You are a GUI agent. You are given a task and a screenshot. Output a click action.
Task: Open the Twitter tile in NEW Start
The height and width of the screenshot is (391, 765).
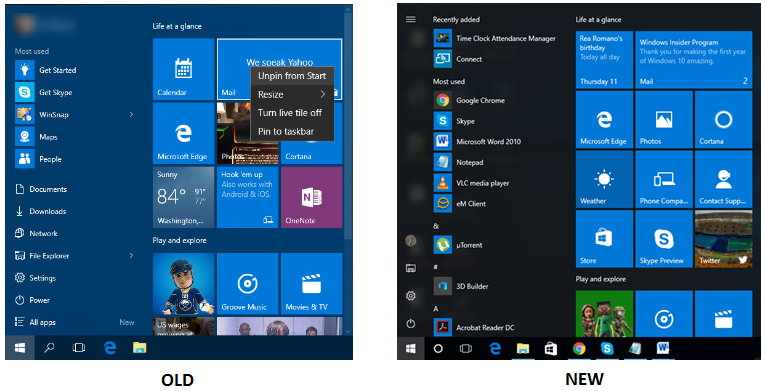(x=724, y=239)
